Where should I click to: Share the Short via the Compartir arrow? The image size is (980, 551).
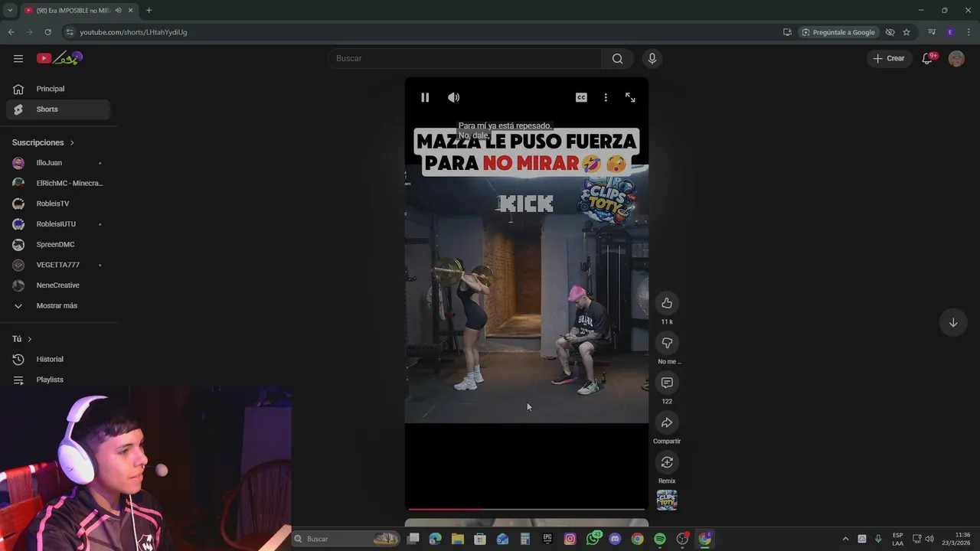(x=667, y=422)
